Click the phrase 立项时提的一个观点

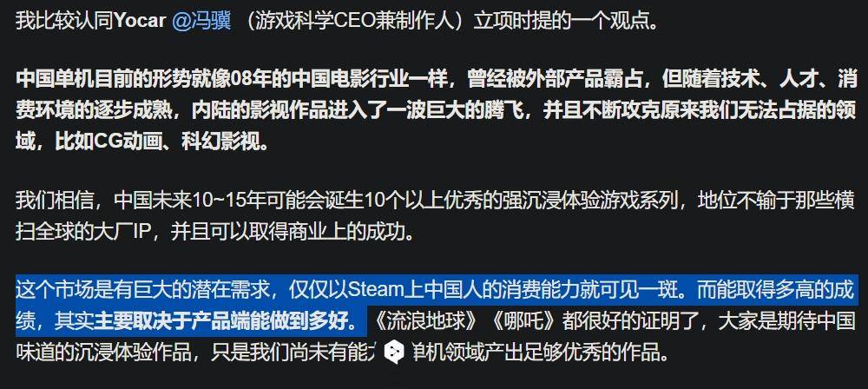click(x=562, y=21)
